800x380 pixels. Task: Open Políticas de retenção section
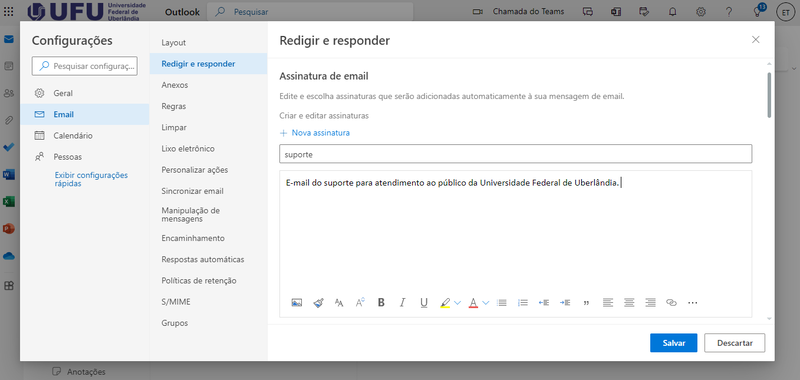pos(208,281)
